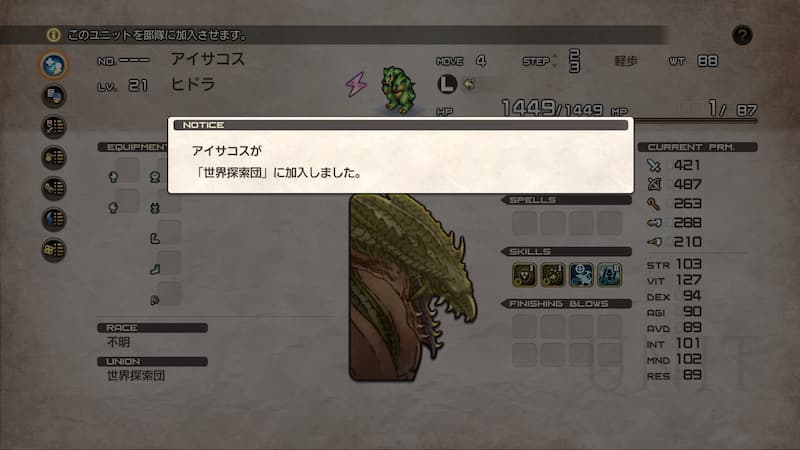Viewport: 800px width, 450px height.
Task: Click the third skill icon under SKILLS
Action: (x=581, y=275)
